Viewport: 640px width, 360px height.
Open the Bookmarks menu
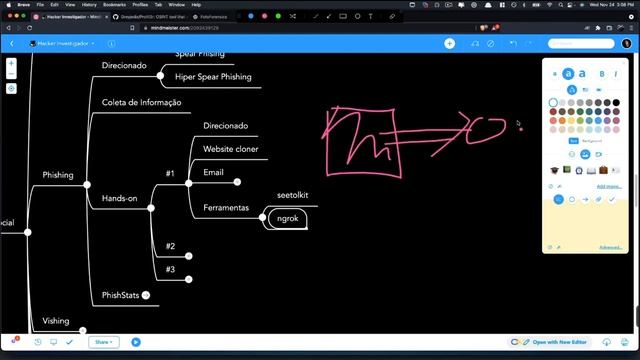114,5
